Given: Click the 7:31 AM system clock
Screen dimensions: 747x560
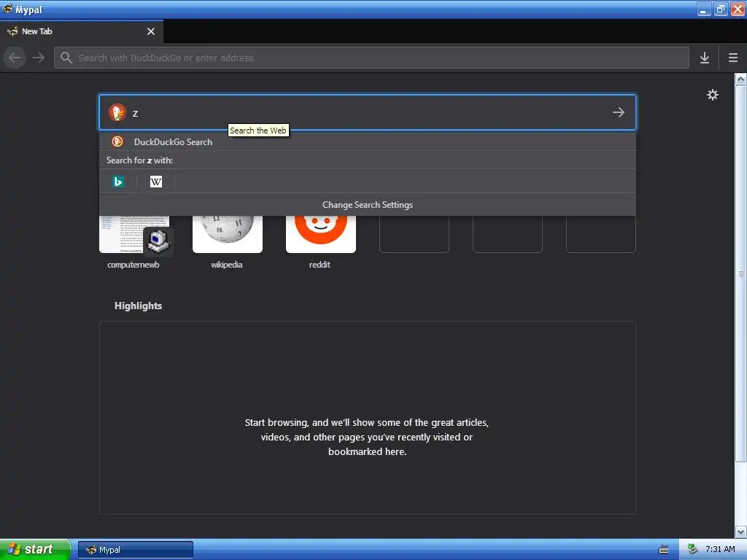Looking at the screenshot, I should click(x=720, y=550).
